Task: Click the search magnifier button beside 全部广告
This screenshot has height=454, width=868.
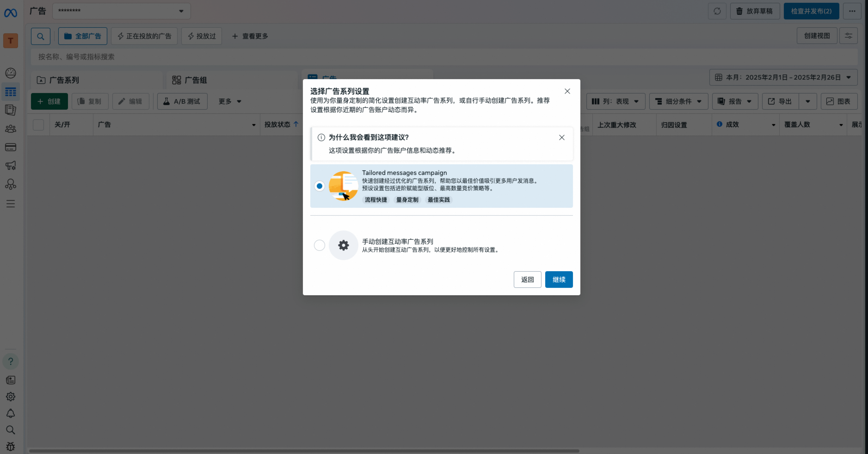Action: (x=41, y=36)
